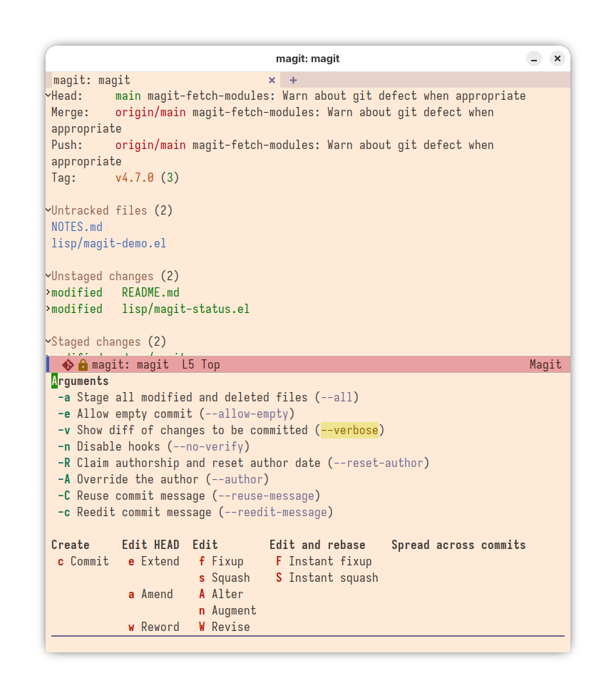Run the Amend command
Screen dimensions: 616x698
150,595
